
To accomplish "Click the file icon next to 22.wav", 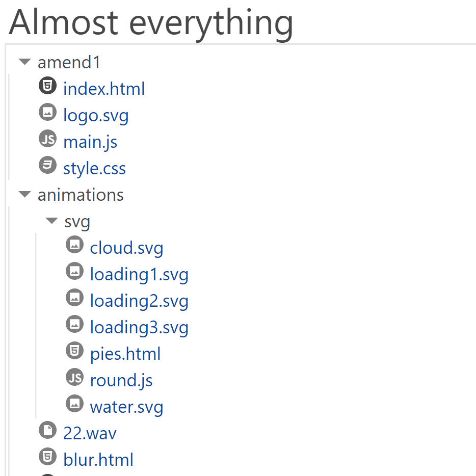I will coord(47,431).
